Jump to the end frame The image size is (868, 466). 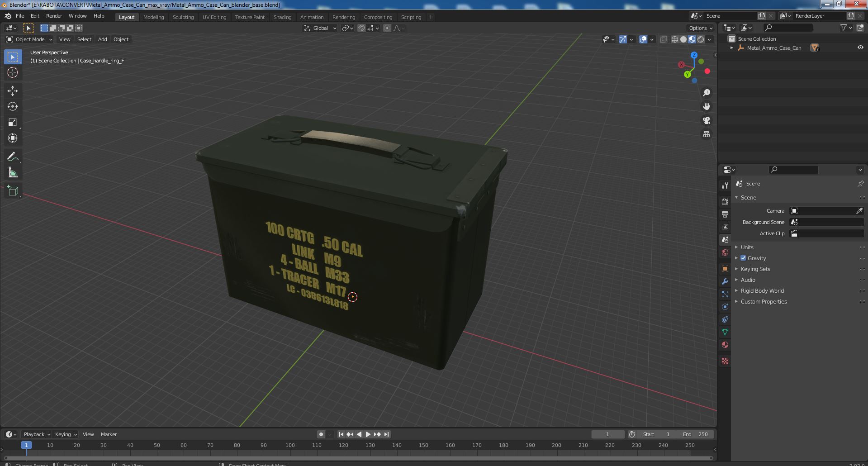[x=386, y=434]
